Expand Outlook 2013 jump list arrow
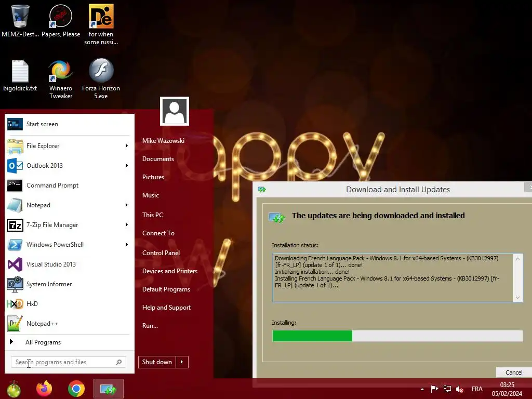 [127, 166]
